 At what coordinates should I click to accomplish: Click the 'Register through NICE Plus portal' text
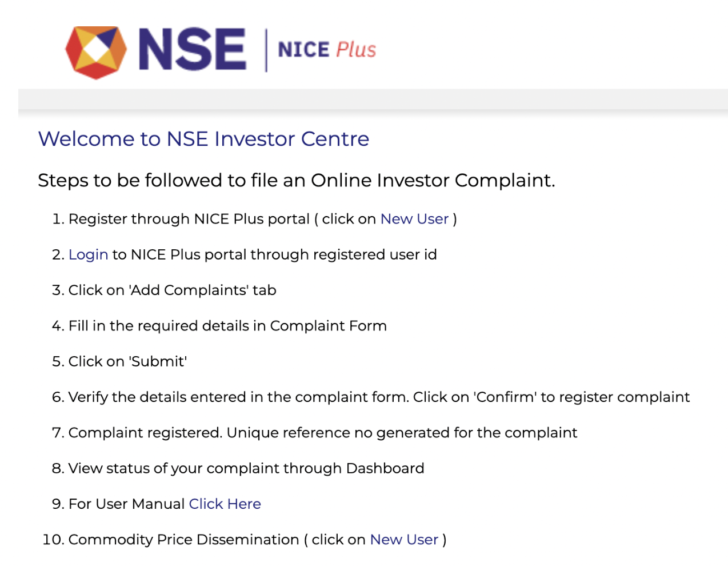point(189,219)
